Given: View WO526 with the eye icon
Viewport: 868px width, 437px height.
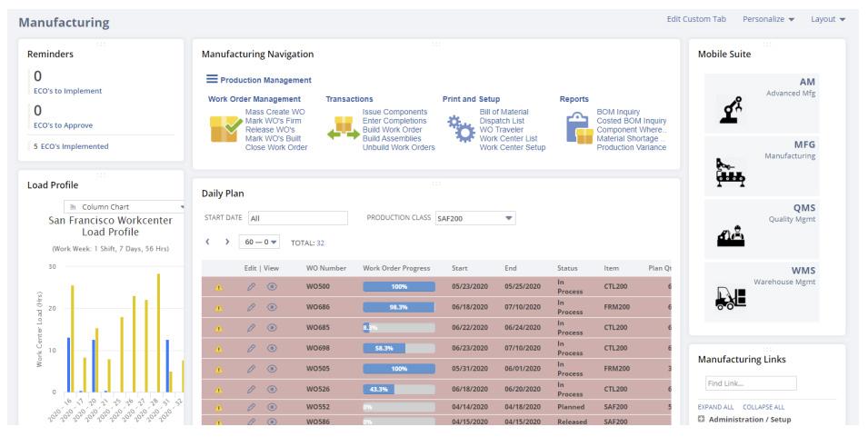Looking at the screenshot, I should 272,389.
